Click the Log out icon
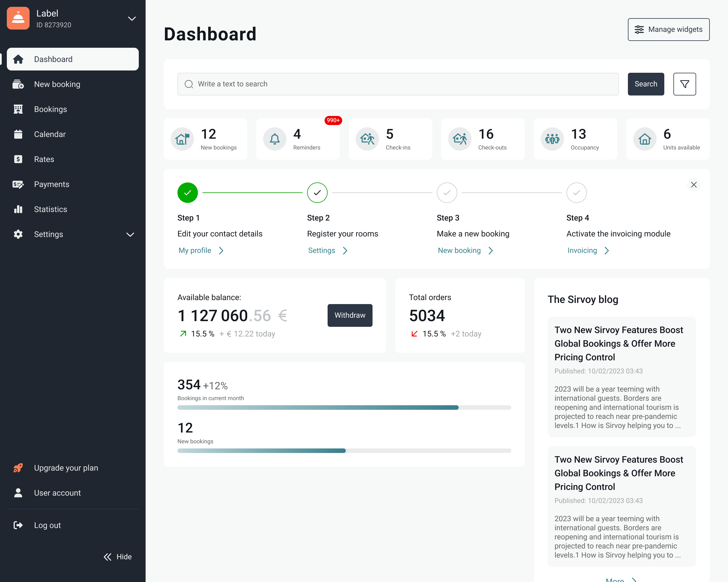 coord(18,525)
